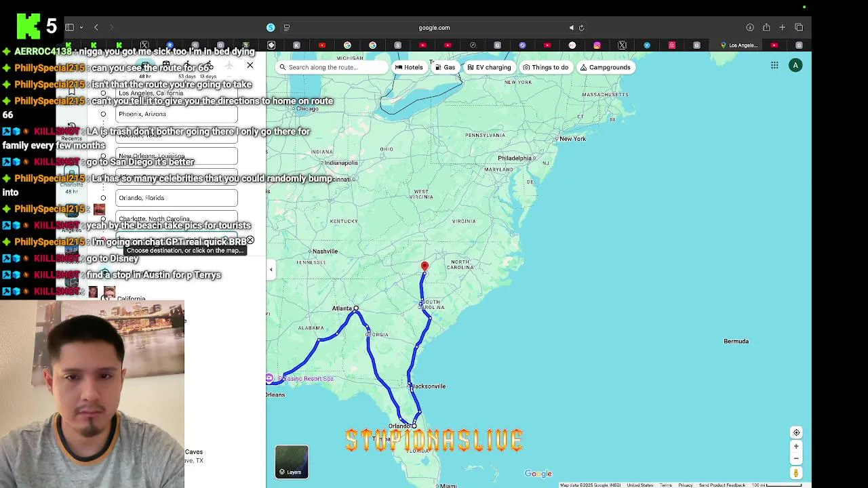
Task: Toggle the Safari sidebar
Action: click(69, 27)
